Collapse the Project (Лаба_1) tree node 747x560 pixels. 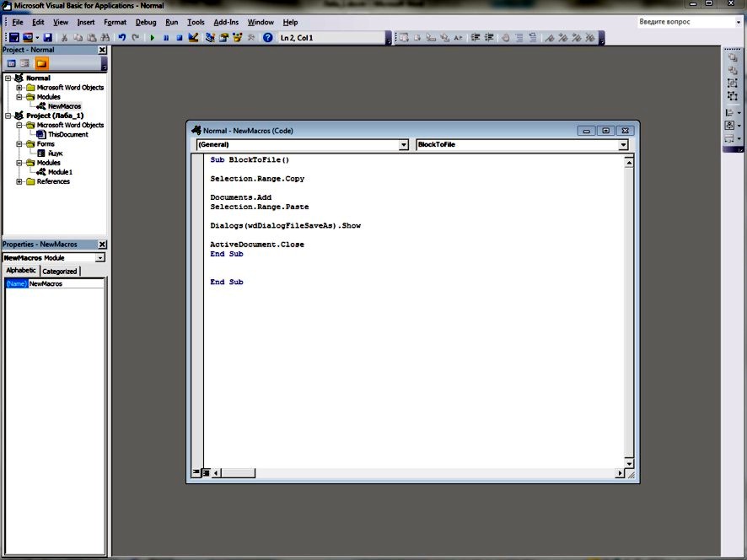pyautogui.click(x=8, y=116)
